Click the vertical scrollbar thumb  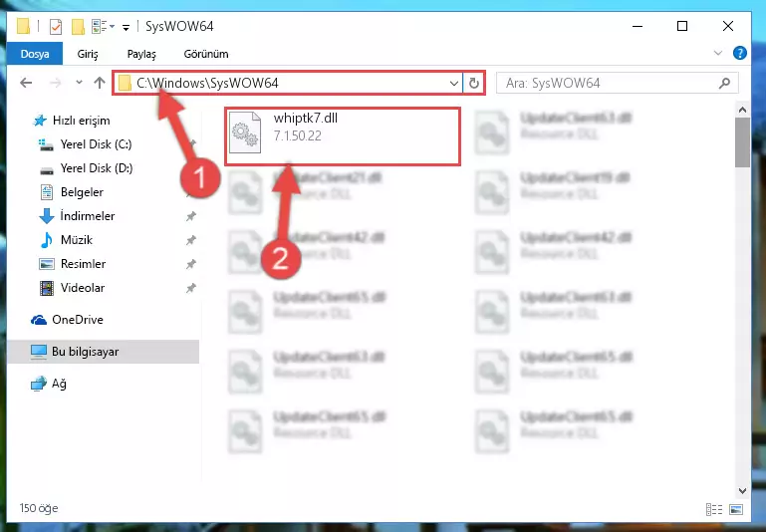click(742, 142)
